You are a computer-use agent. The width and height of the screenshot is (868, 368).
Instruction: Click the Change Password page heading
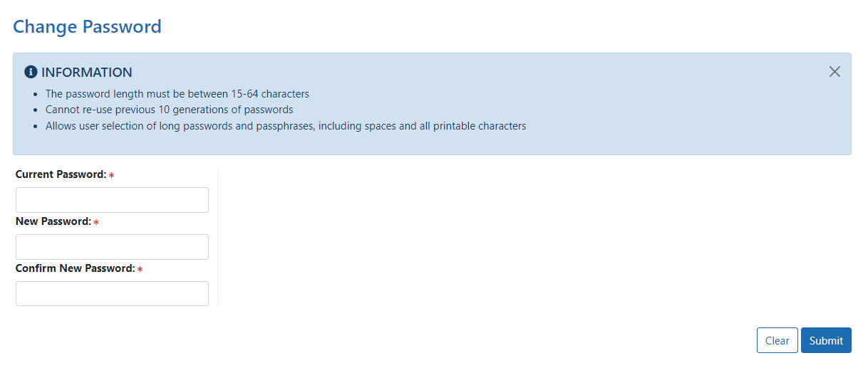[x=87, y=27]
